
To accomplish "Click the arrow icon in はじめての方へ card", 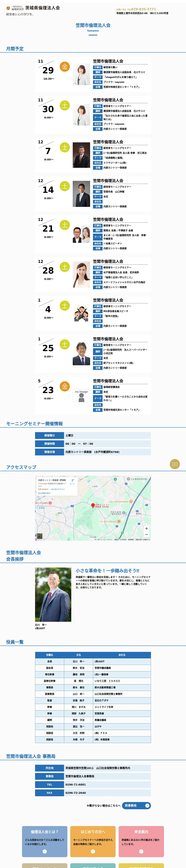I will tap(93, 852).
